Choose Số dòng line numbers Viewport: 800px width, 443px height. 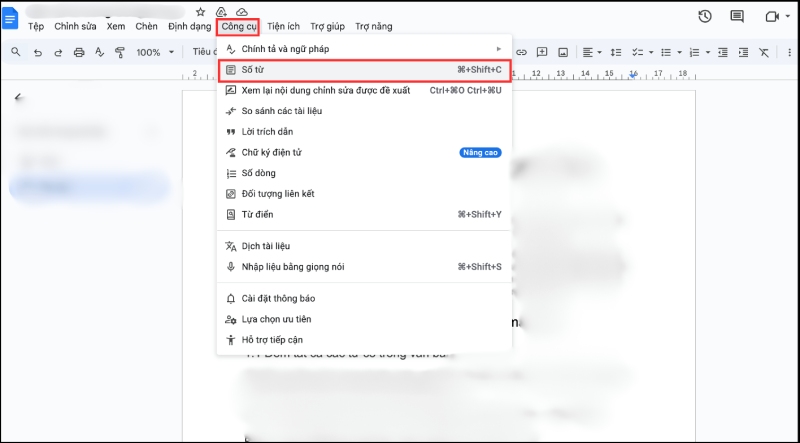[x=364, y=173]
